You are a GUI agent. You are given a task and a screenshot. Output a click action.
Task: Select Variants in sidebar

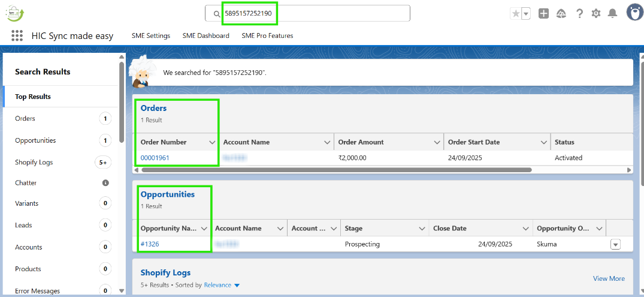click(x=61, y=203)
